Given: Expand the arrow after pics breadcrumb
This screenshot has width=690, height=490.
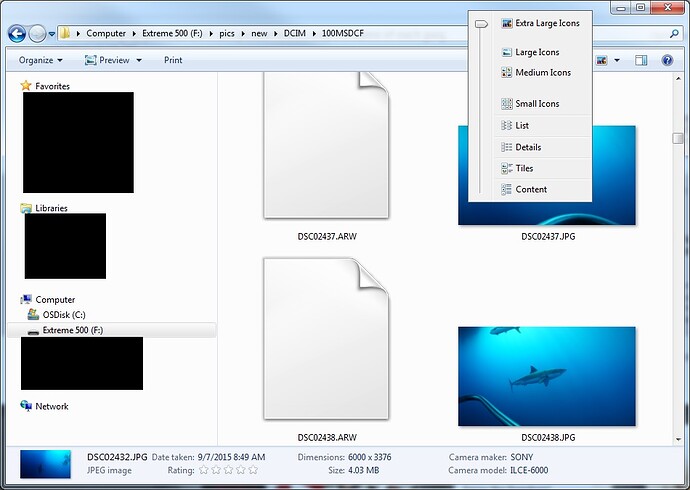Looking at the screenshot, I should coord(243,33).
